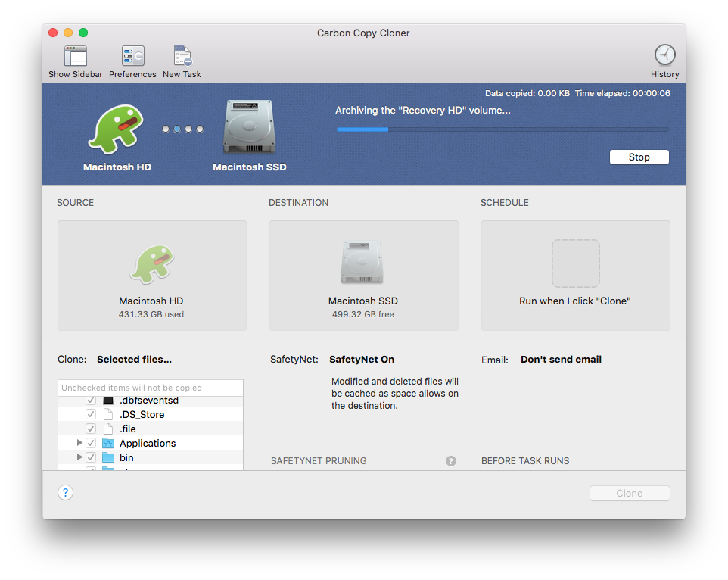Uncheck the .DS_Store file checkbox
Viewport: 728px width, 580px height.
point(91,415)
